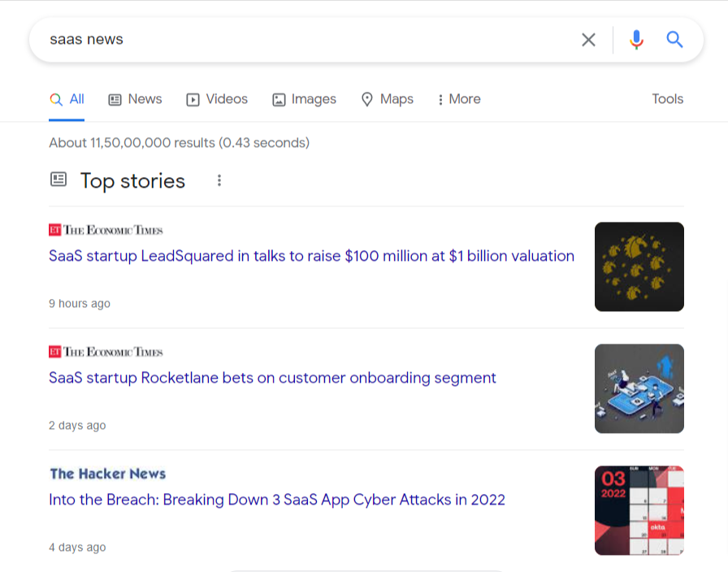Switch to the News tab
This screenshot has height=572, width=728.
click(x=135, y=99)
